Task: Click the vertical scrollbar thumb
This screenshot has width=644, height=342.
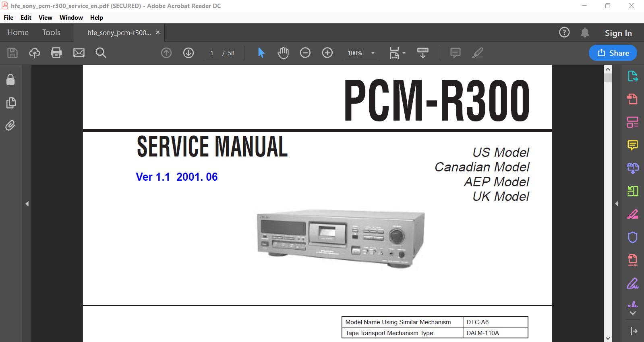Action: 608,77
